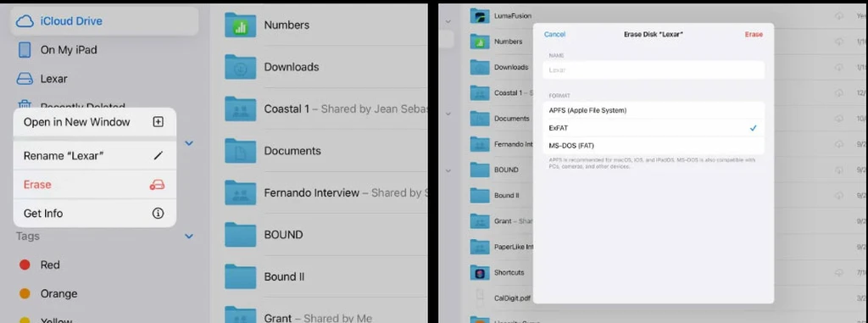Viewport: 868px width, 323px height.
Task: Click the cloud download icon on right Coastal 1 row
Action: 839,93
